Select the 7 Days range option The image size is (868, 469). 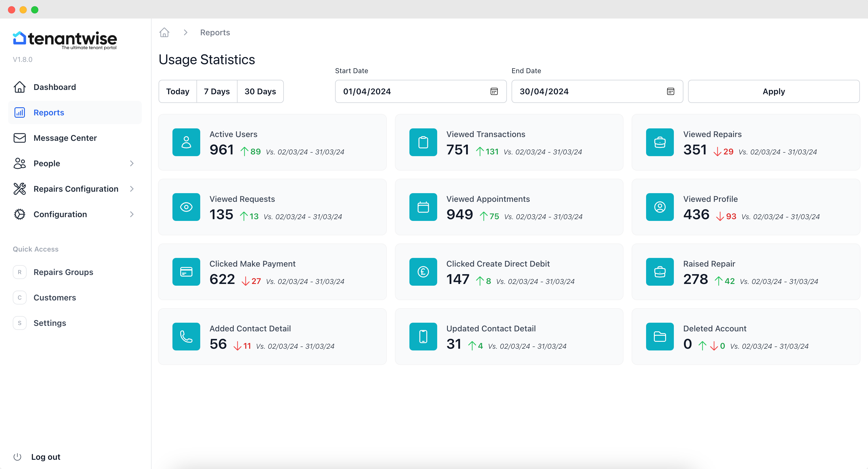coord(217,91)
